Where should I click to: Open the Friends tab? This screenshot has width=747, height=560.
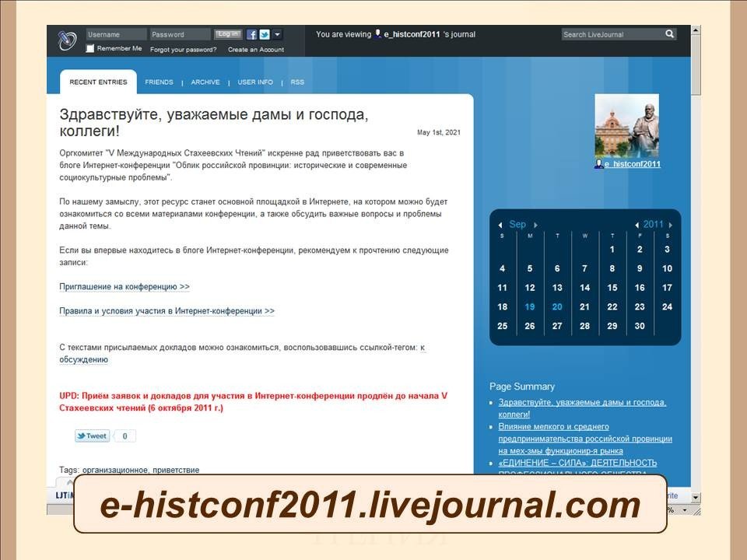159,82
